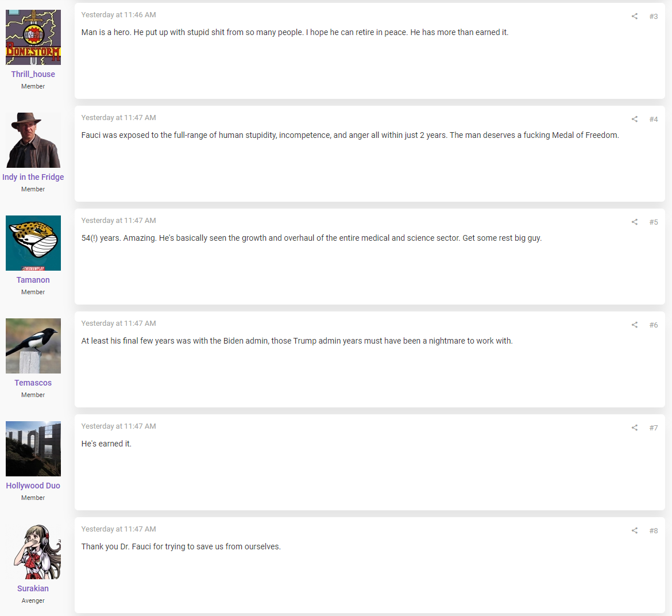Open permalink number #6

[653, 325]
